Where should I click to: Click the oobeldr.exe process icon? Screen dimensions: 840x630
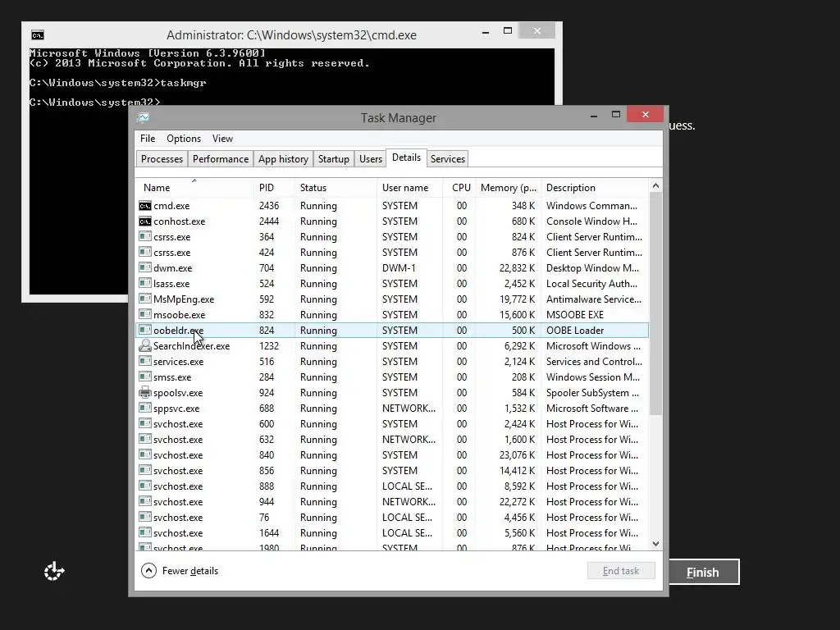click(x=144, y=330)
